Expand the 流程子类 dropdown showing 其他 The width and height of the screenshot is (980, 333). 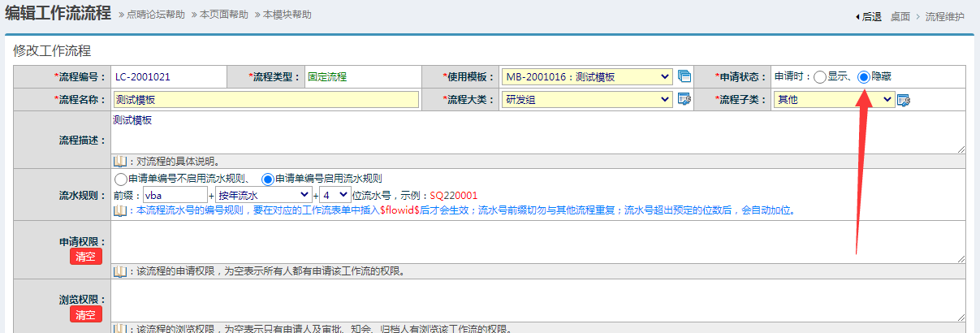coord(834,100)
